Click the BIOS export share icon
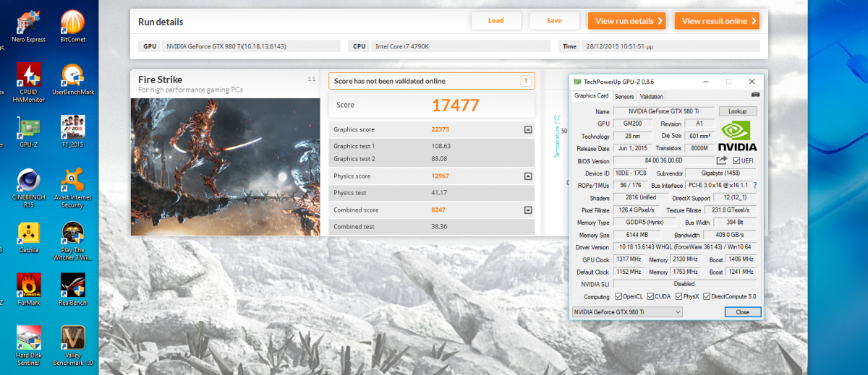 click(722, 160)
